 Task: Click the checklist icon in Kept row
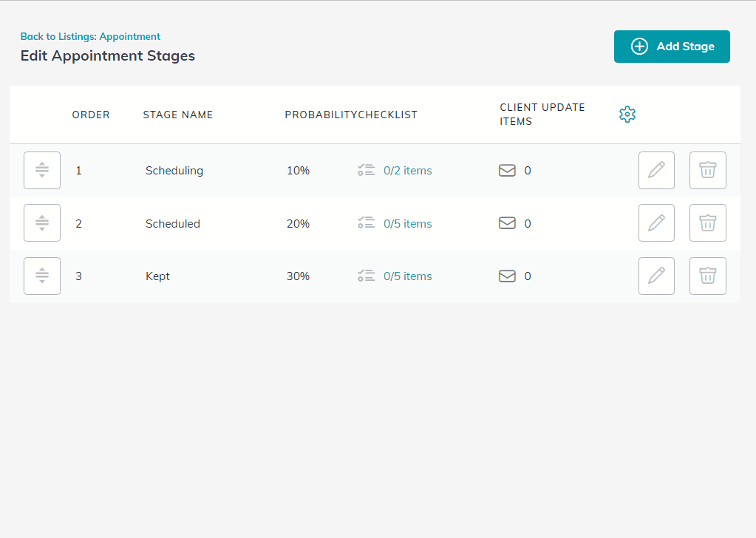(x=366, y=276)
